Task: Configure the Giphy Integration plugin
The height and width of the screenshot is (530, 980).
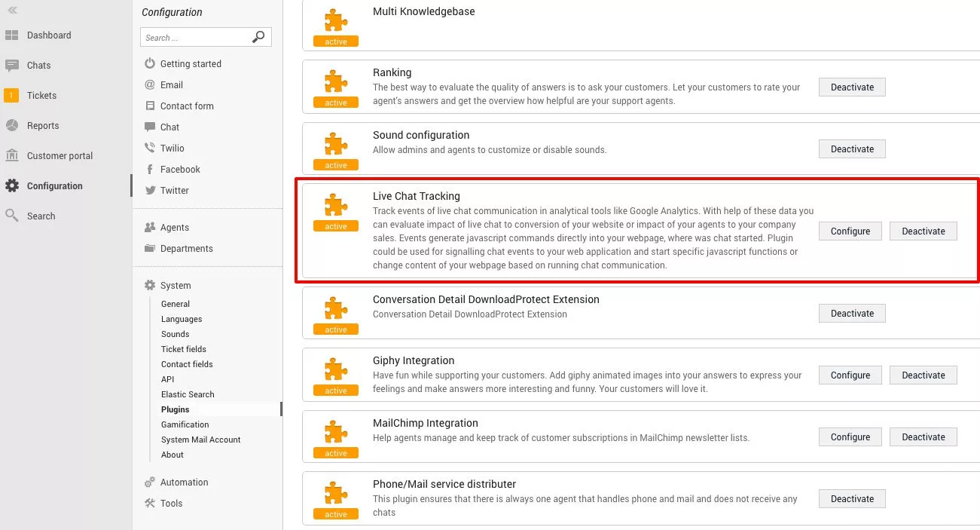Action: pyautogui.click(x=849, y=375)
